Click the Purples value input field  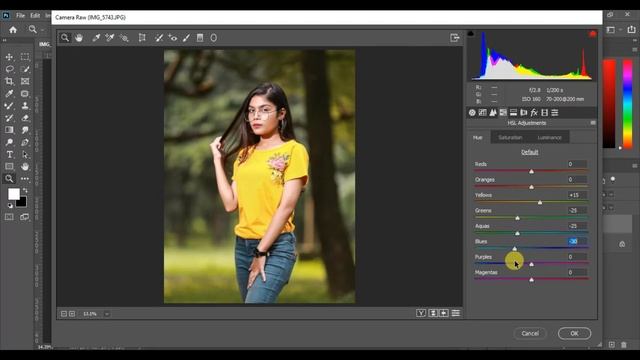click(577, 257)
